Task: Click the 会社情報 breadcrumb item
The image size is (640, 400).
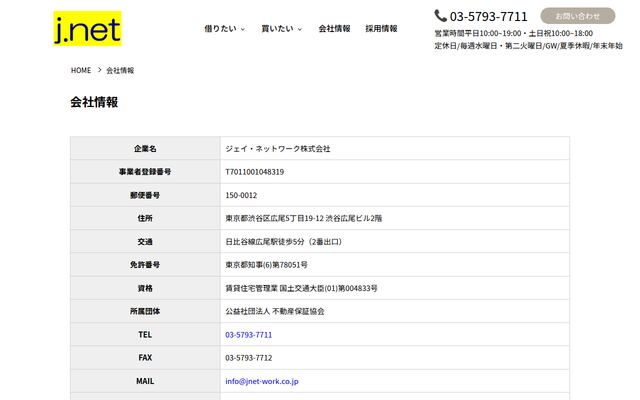Action: click(x=120, y=70)
